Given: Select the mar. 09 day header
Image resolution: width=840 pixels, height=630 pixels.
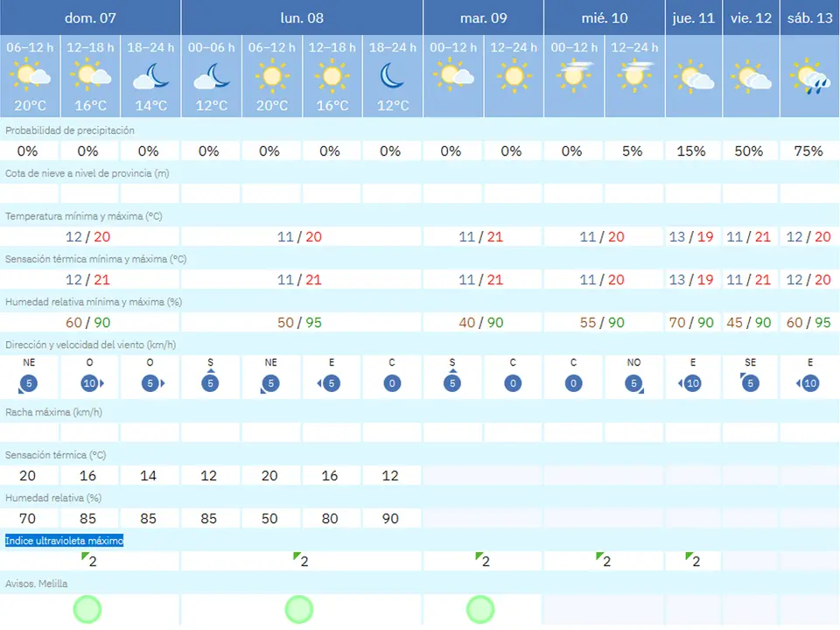Looking at the screenshot, I should tap(483, 17).
